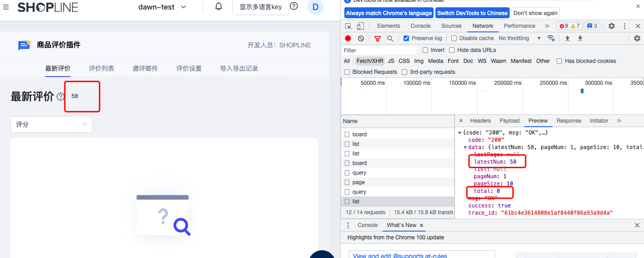Stop recording network log
The height and width of the screenshot is (258, 644).
[x=348, y=38]
